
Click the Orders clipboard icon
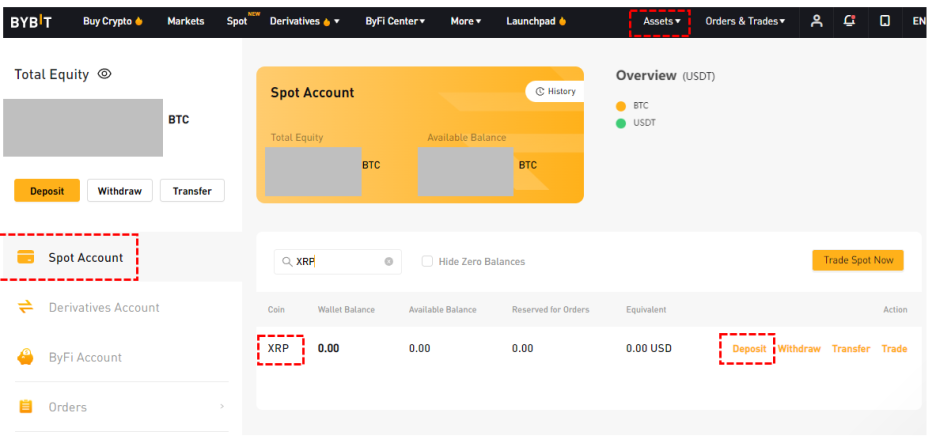[x=26, y=407]
